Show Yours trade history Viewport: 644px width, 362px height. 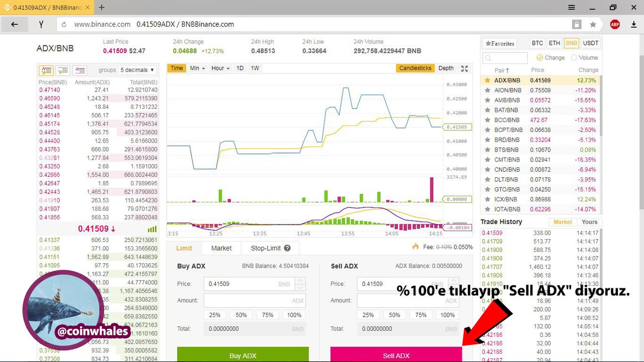pyautogui.click(x=589, y=222)
